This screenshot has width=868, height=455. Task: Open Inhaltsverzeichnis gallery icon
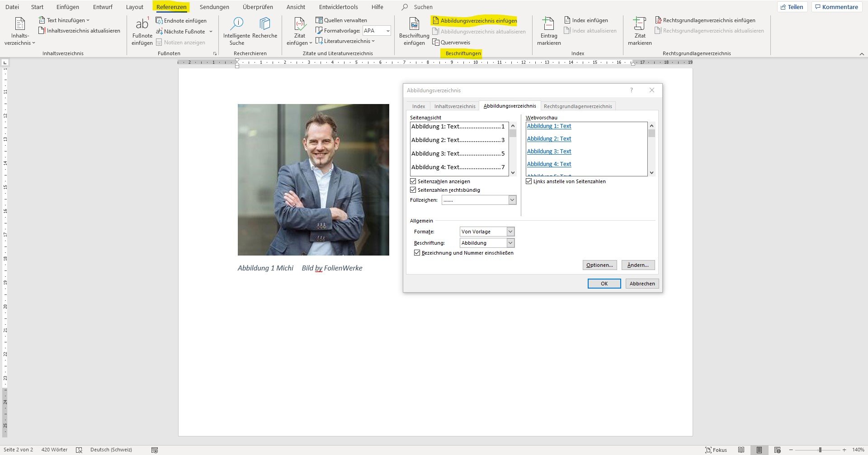tap(20, 24)
